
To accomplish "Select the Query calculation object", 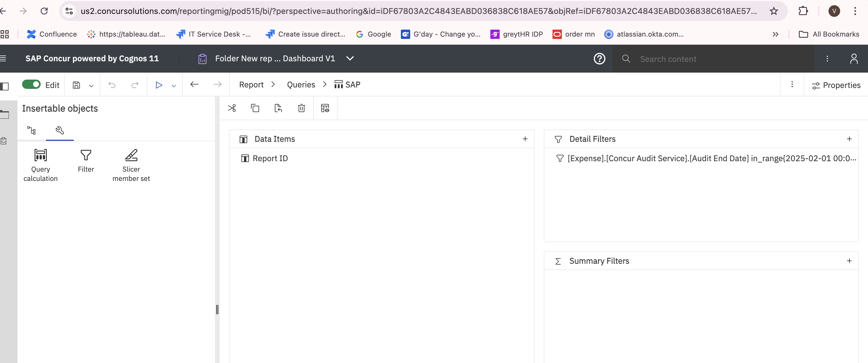I will (x=40, y=165).
